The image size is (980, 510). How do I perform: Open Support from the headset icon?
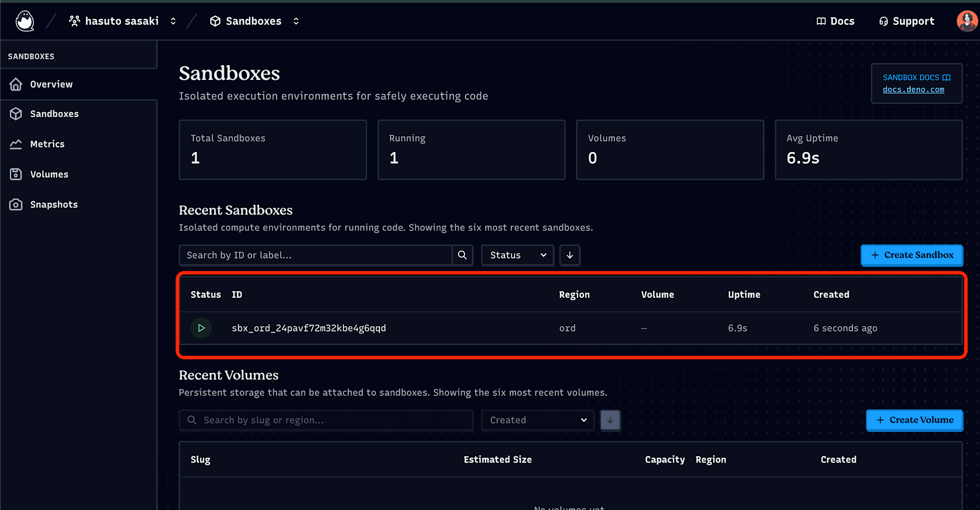(883, 21)
